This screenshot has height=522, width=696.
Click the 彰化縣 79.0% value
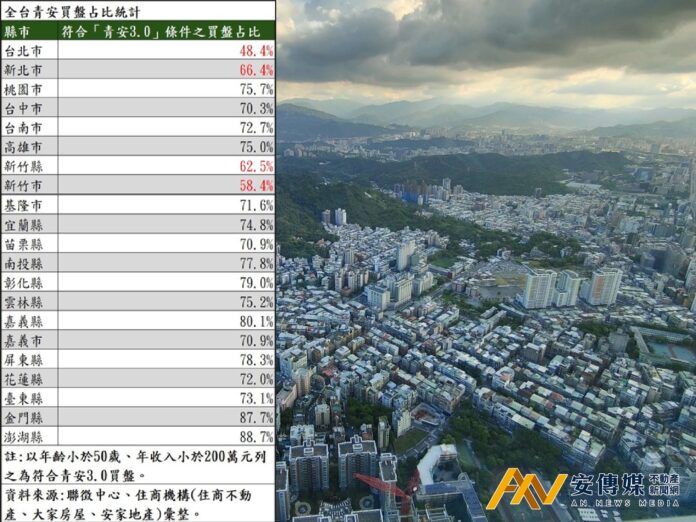point(257,283)
